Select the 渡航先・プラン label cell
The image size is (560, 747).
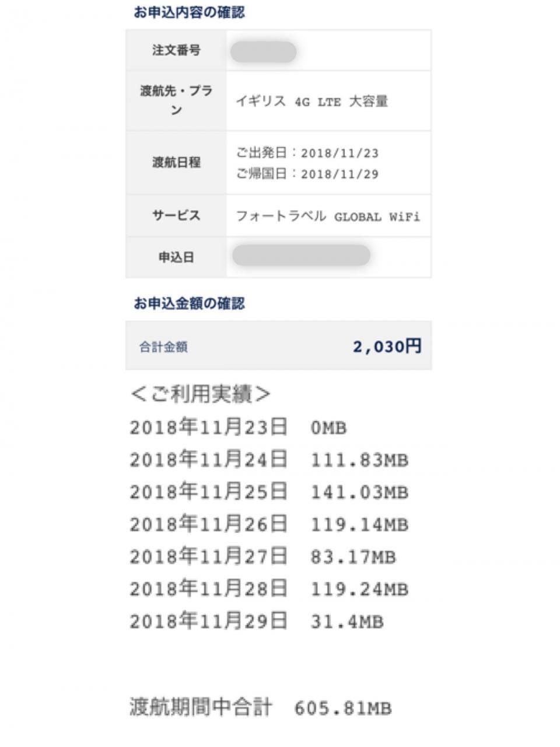(x=176, y=100)
